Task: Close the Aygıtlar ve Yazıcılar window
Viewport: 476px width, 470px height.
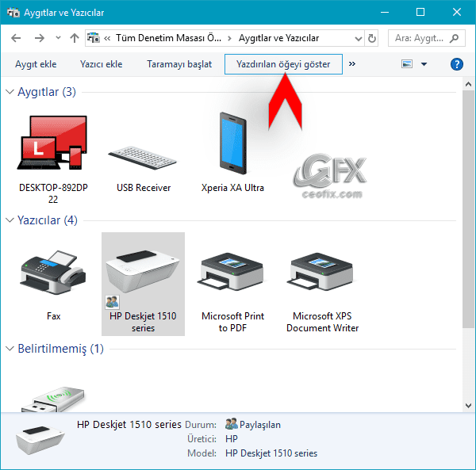Action: click(x=457, y=12)
